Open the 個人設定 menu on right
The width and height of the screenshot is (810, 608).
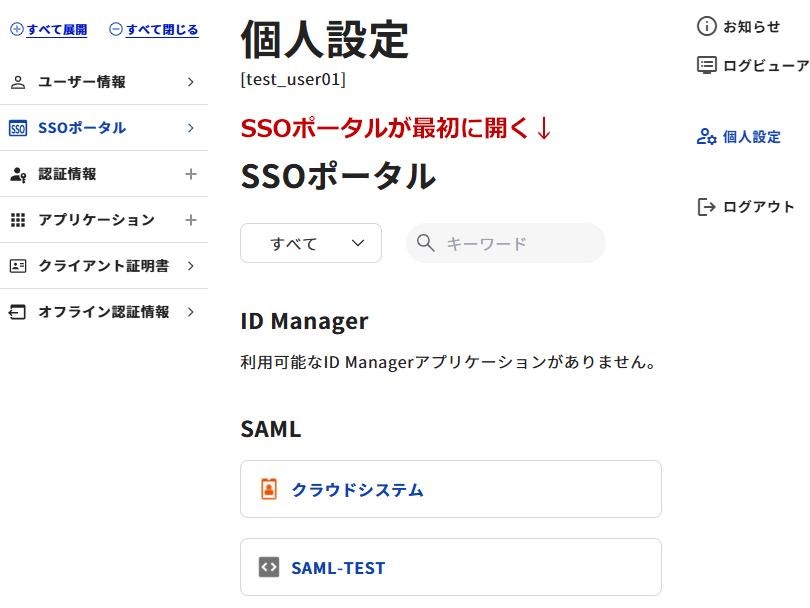pos(738,137)
